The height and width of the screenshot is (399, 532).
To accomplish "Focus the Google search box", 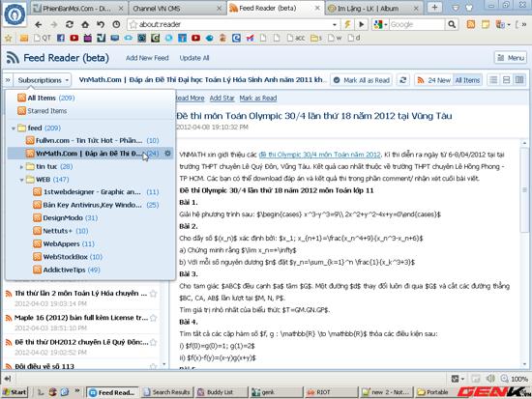I will (417, 24).
